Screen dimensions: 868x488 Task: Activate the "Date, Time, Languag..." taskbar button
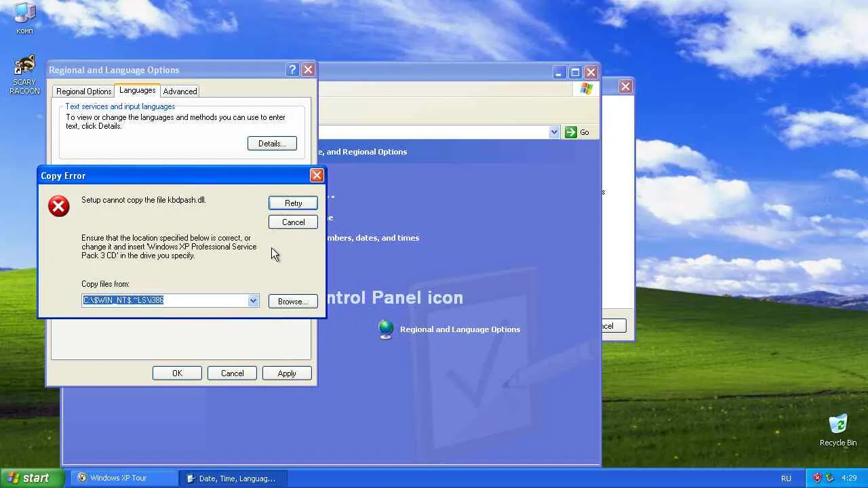click(233, 478)
